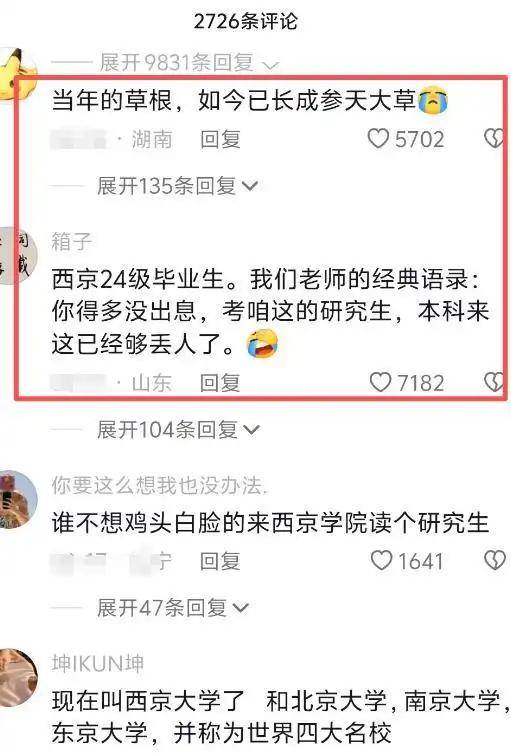Screen dimensions: 511x755
Task: Open username 坤IKUN坤 profile
Action: tap(98, 664)
